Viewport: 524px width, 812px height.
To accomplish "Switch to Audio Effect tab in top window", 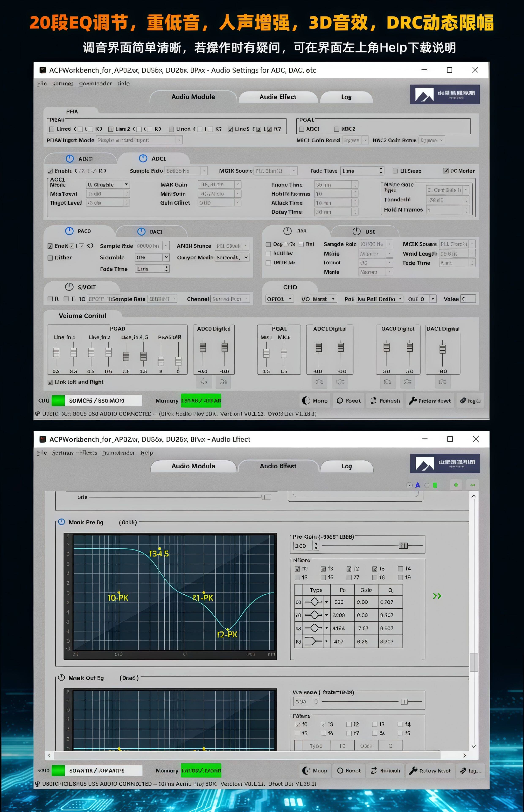I will click(278, 97).
